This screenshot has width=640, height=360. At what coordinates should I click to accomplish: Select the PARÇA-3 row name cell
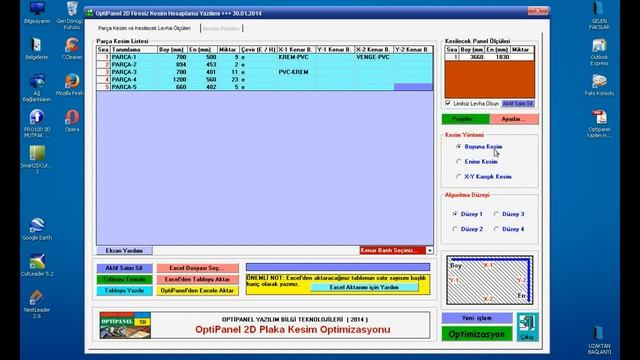[x=134, y=72]
